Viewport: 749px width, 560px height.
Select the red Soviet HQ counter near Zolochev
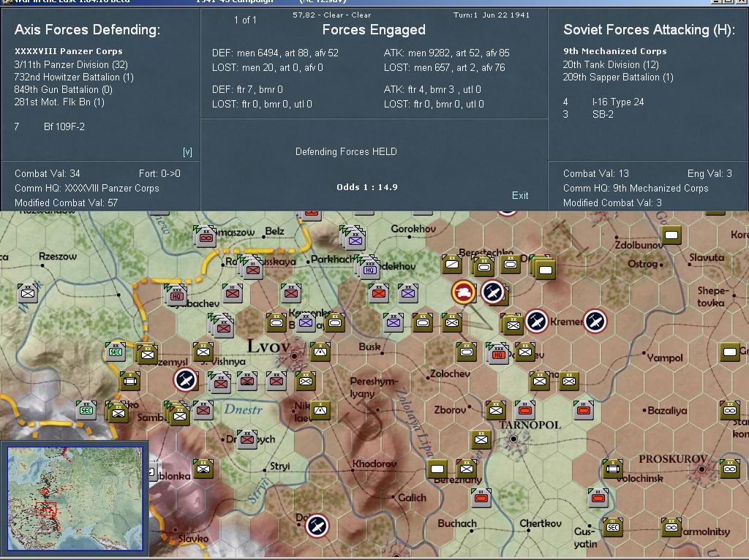pos(498,353)
